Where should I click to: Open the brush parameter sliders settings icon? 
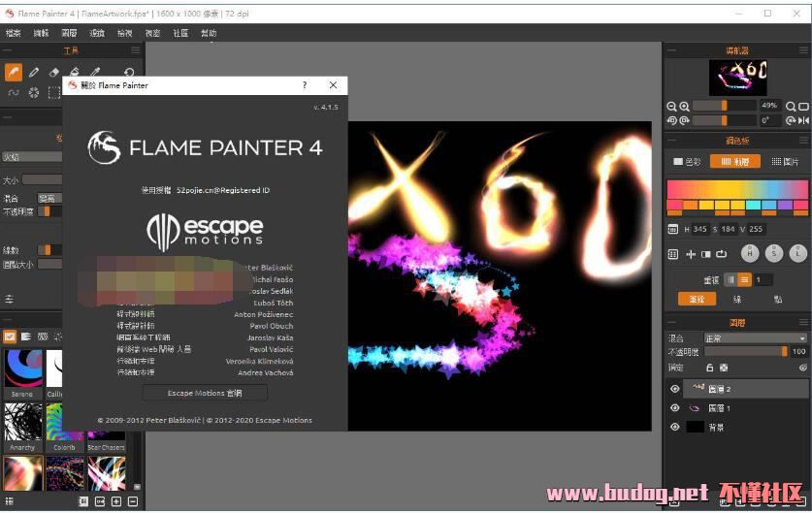point(9,299)
